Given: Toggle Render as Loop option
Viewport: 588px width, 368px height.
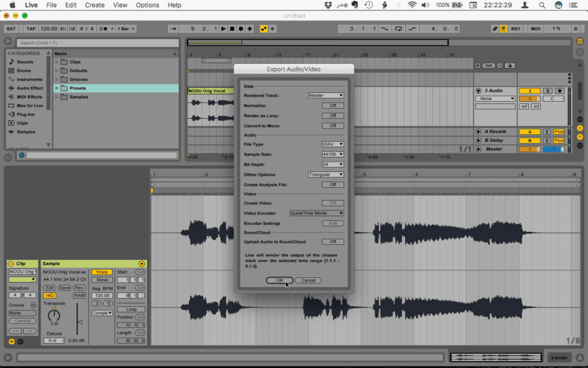Looking at the screenshot, I should tap(332, 116).
